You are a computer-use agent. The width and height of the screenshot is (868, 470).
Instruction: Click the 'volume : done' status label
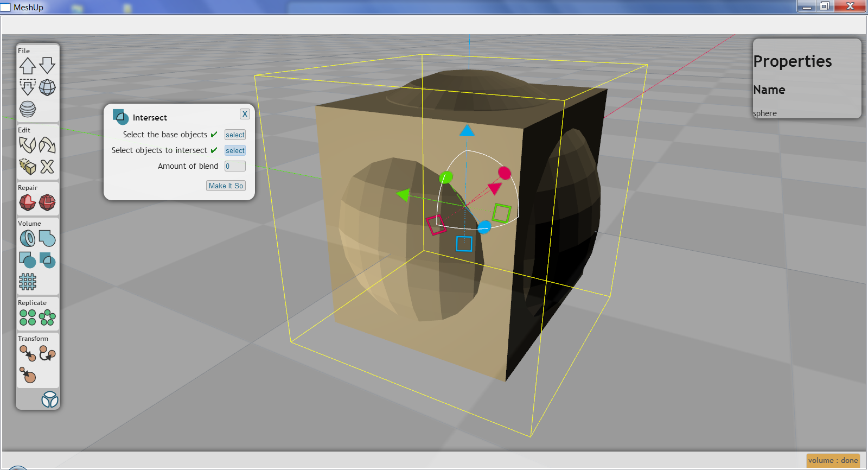pos(833,460)
